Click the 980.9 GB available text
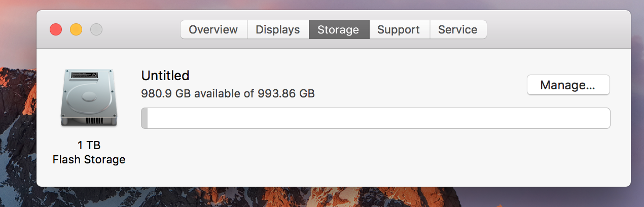Image resolution: width=644 pixels, height=207 pixels. [228, 93]
